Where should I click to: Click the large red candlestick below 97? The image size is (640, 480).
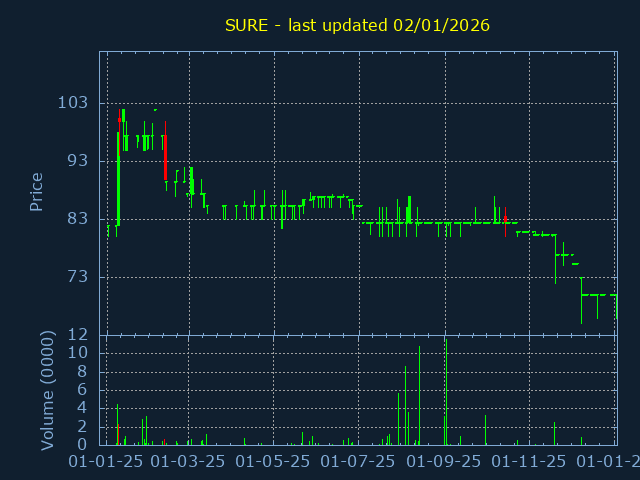165,158
